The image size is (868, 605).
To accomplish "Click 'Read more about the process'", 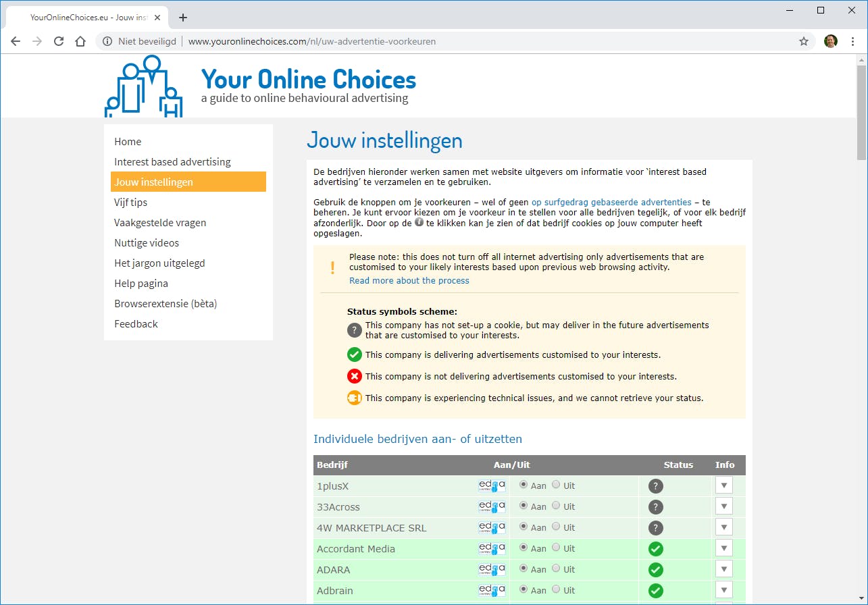I will [409, 281].
